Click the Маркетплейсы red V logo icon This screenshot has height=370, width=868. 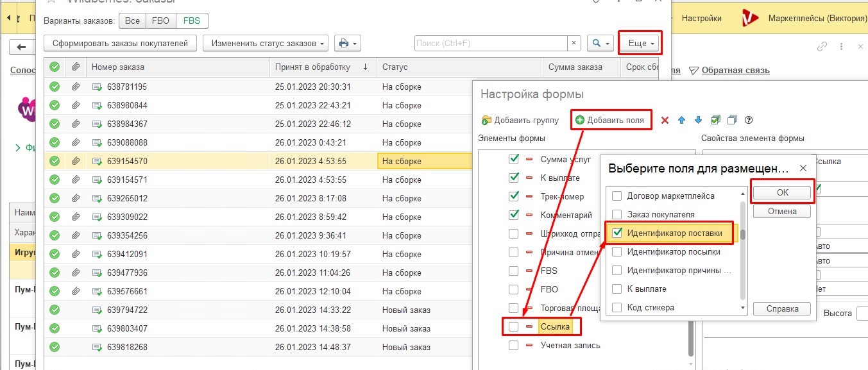pyautogui.click(x=749, y=19)
